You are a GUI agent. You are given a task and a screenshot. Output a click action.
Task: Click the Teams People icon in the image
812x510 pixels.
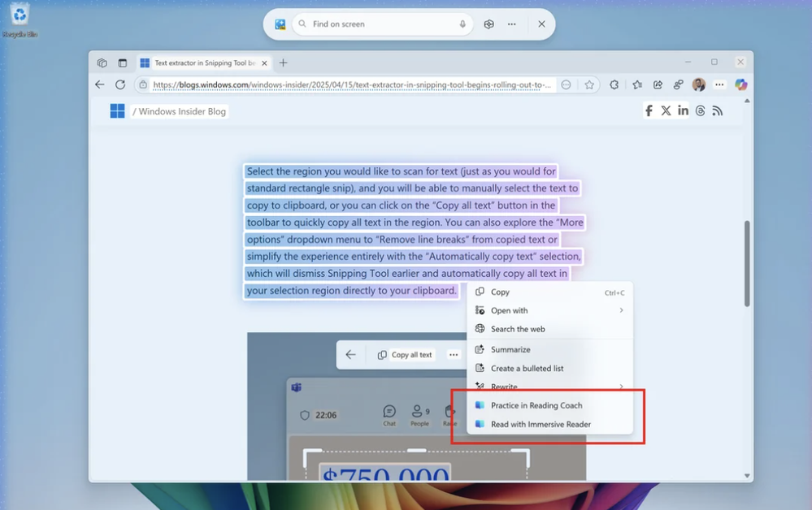coord(420,415)
